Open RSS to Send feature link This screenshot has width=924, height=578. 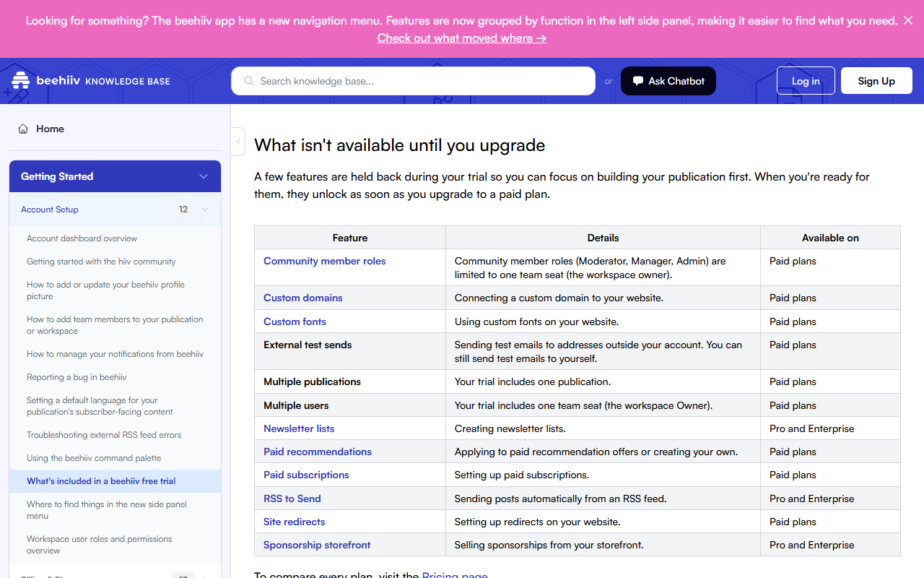coord(292,499)
